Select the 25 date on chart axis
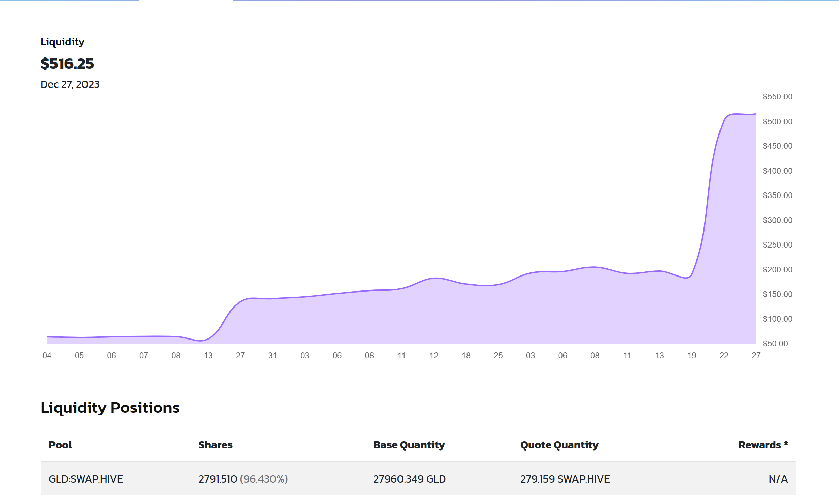Image resolution: width=839 pixels, height=504 pixels. point(498,356)
